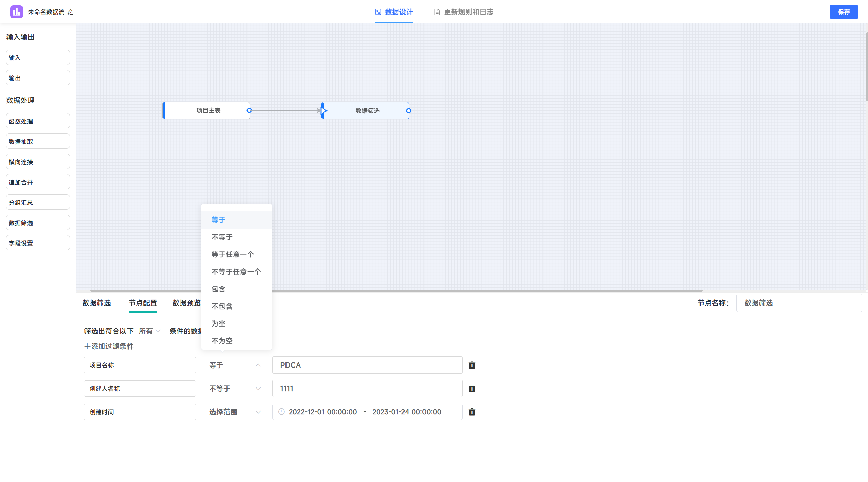The height and width of the screenshot is (482, 868).
Task: Select the 追加合并 component
Action: [x=38, y=182]
